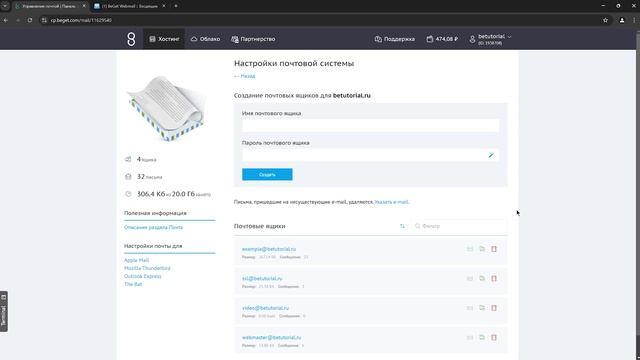This screenshot has width=640, height=360.
Task: Click green folder icon for ssl@betutorial.ru
Action: coord(482,278)
